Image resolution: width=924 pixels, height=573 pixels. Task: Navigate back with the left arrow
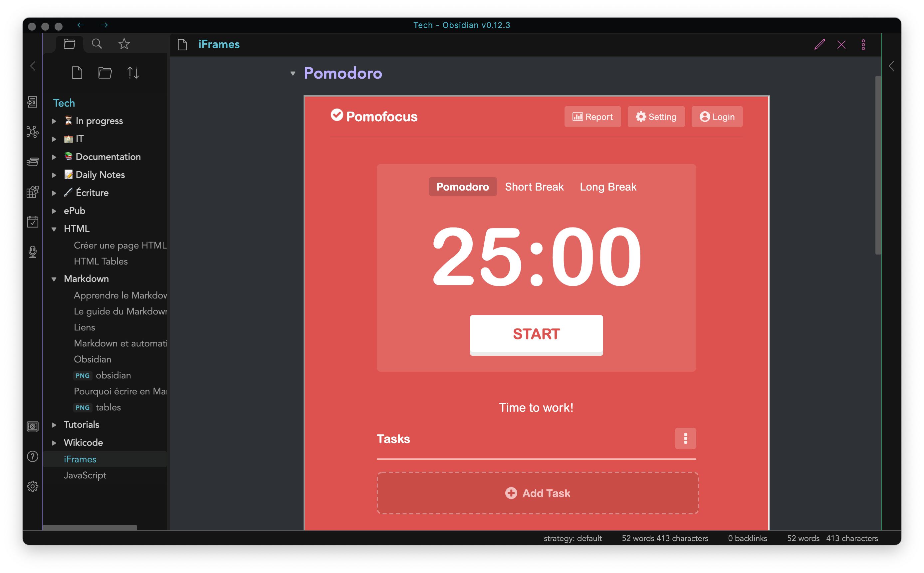tap(81, 25)
